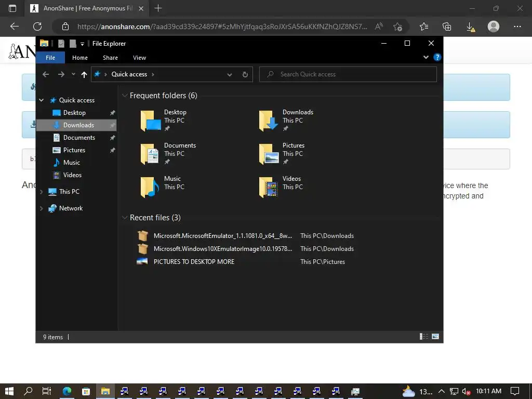Click the browser Back button in Edge

15,26
